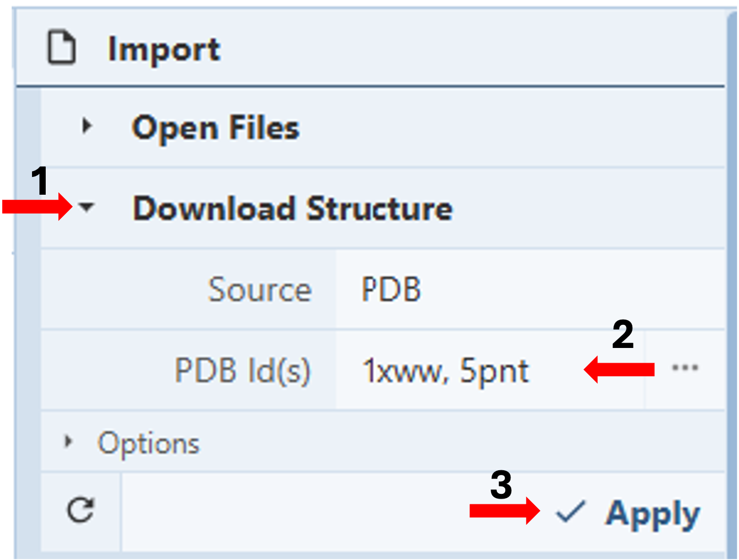Click the Download Structure heading text
Image resolution: width=739 pixels, height=560 pixels.
click(x=292, y=208)
